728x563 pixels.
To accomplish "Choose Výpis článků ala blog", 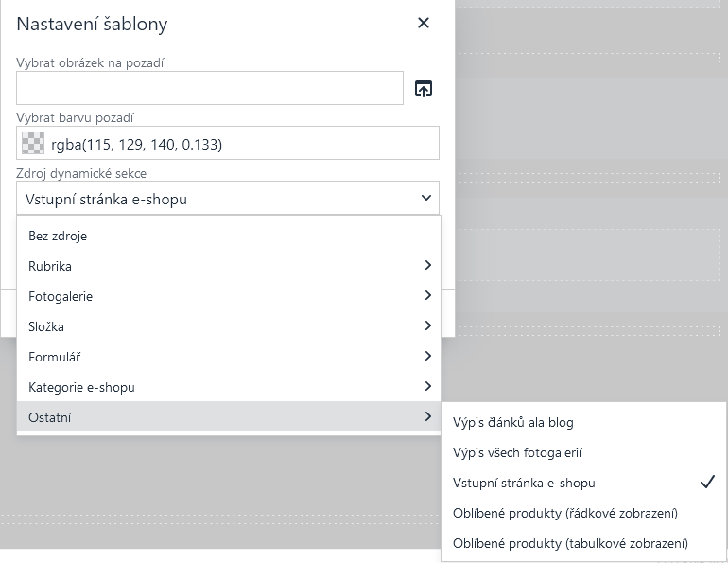I will 513,422.
